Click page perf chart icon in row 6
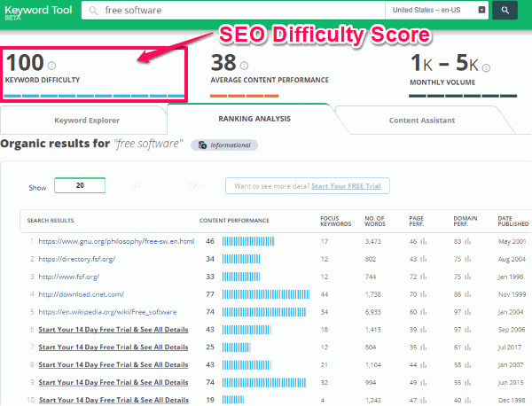The image size is (532, 406). [x=424, y=330]
